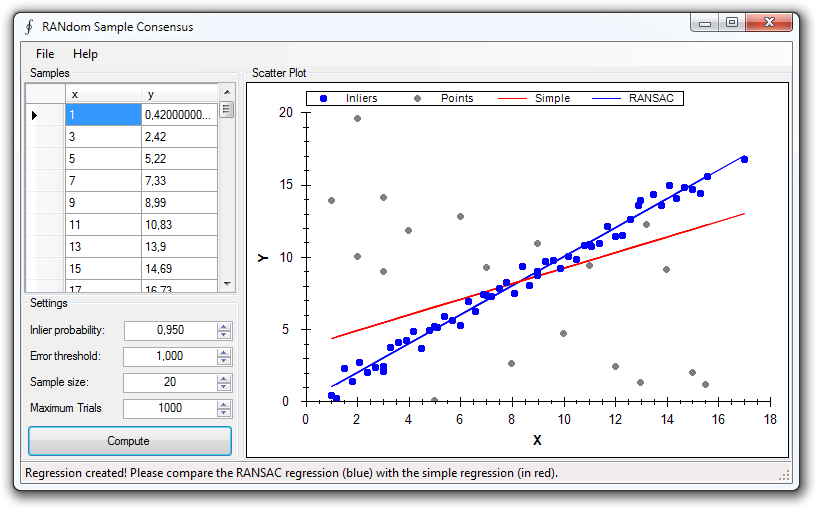Viewport: 818px width, 510px height.
Task: Increase the Sample size value
Action: tap(224, 378)
